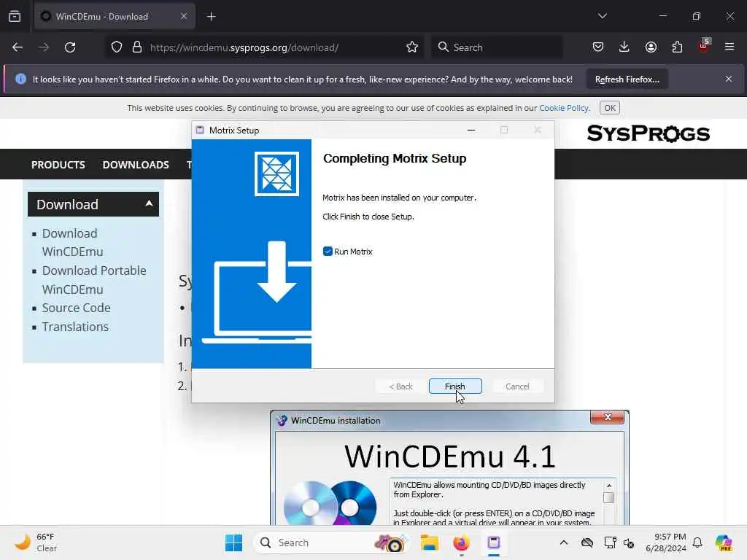Switch to Firefox in the taskbar

tap(461, 542)
